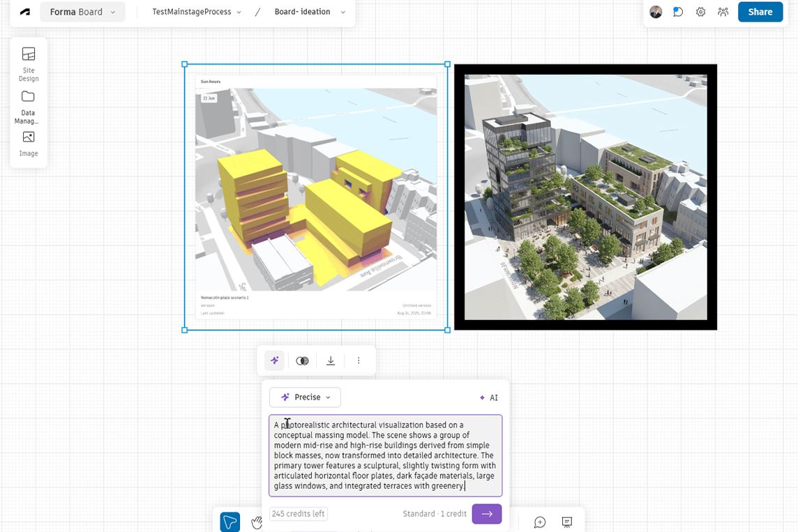Click the add comment icon
This screenshot has width=798, height=532.
pos(540,522)
